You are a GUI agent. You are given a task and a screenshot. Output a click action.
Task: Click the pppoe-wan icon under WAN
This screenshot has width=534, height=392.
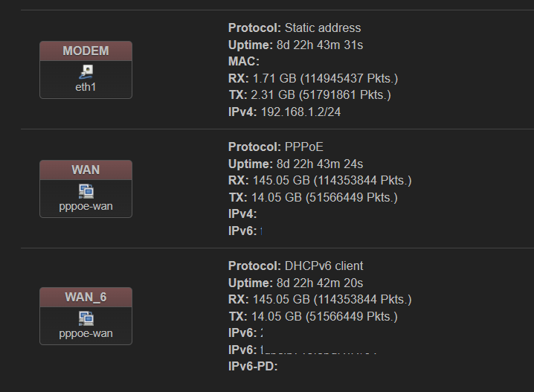point(86,191)
